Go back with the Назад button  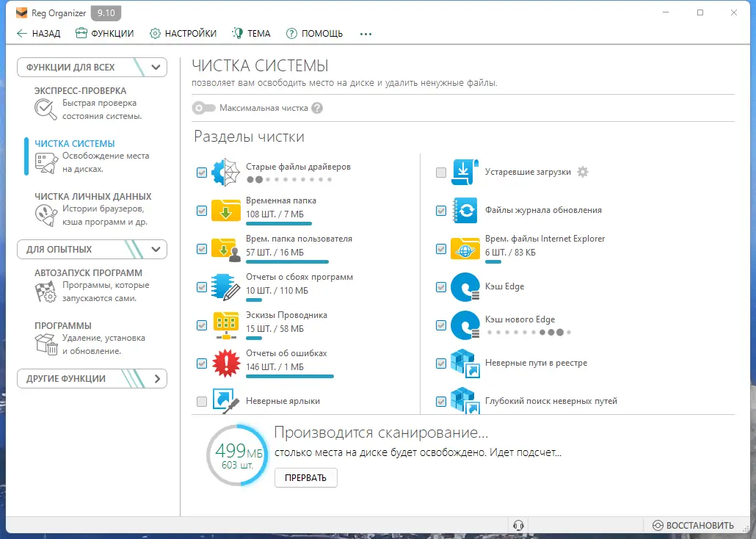(39, 33)
